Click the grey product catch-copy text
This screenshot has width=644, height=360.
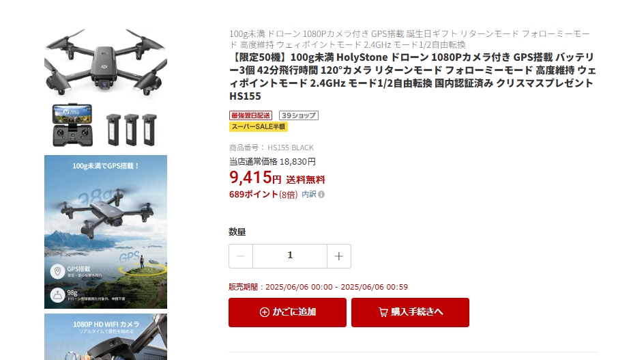tap(409, 39)
